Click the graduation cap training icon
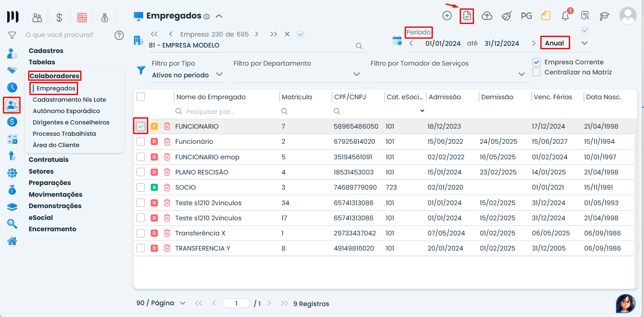This screenshot has height=317, width=644. point(604,16)
